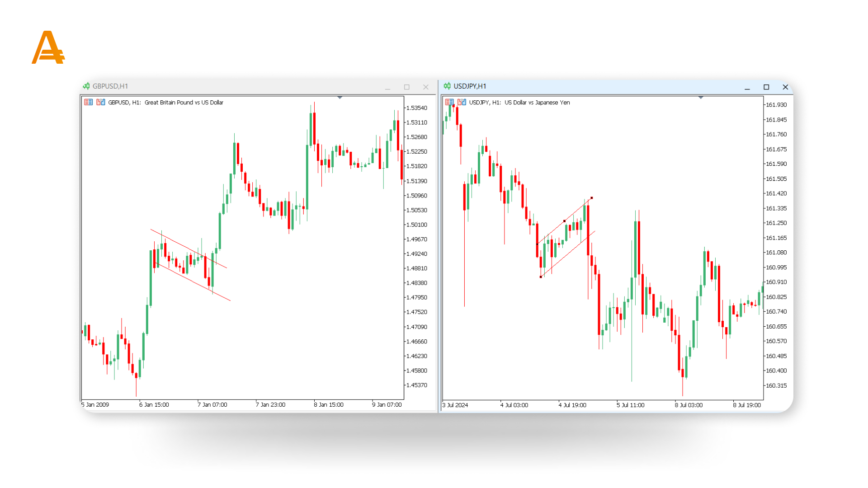This screenshot has width=868, height=488.
Task: Close the GBPUSD,H1 chart window
Action: (x=425, y=87)
